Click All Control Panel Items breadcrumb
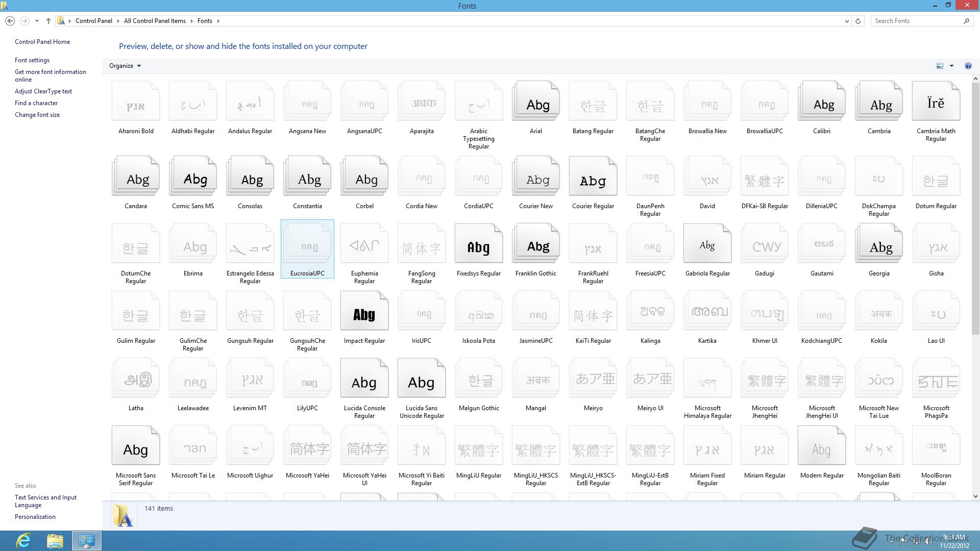980x551 pixels. pos(155,21)
